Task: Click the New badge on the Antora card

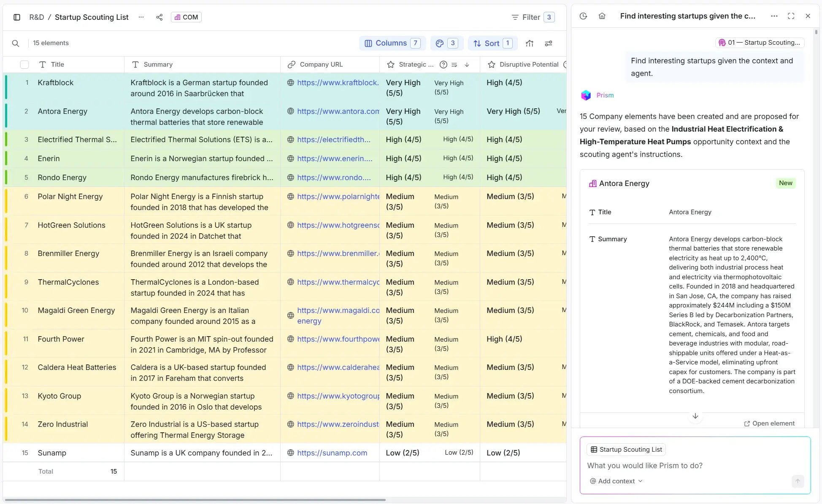Action: click(785, 183)
